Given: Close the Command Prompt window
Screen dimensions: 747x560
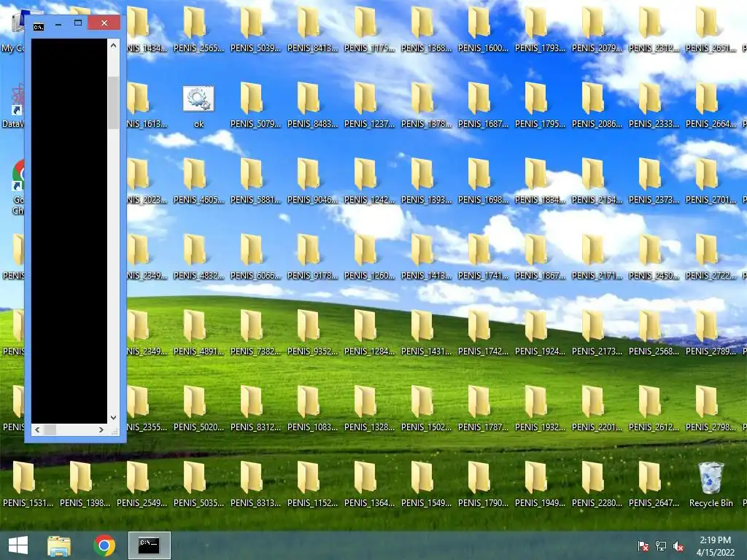Looking at the screenshot, I should pyautogui.click(x=104, y=23).
